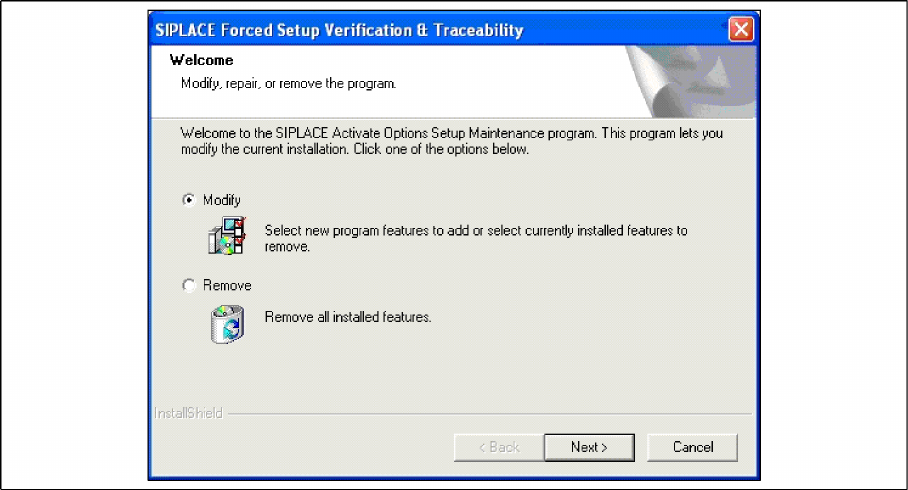Click the Remove option label text
908x490 pixels.
(x=227, y=286)
